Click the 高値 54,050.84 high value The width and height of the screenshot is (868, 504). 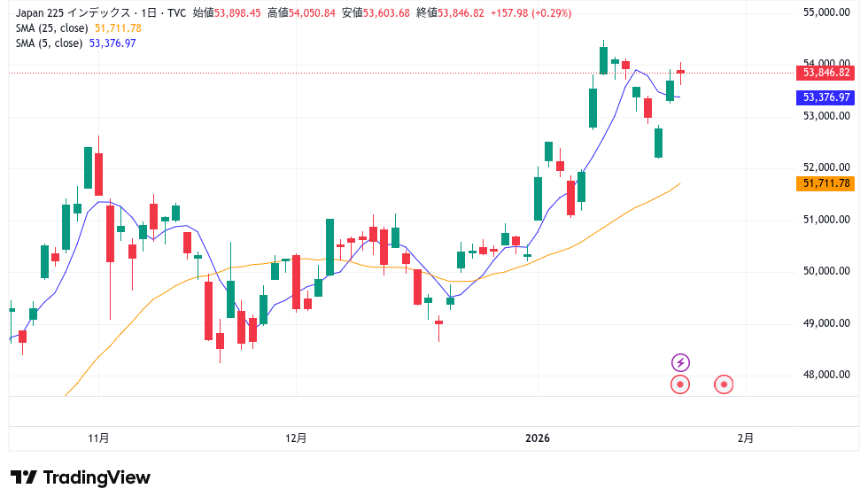[301, 13]
